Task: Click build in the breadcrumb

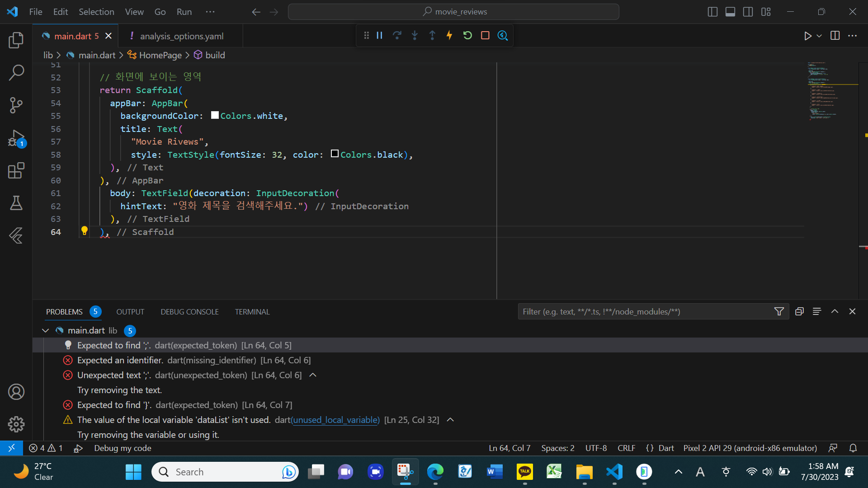Action: pyautogui.click(x=215, y=55)
